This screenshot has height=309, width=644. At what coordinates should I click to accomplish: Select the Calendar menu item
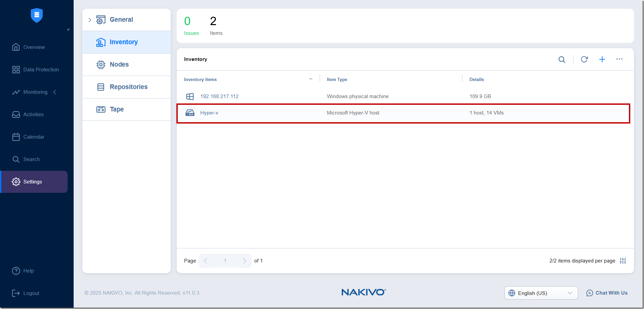[x=34, y=137]
